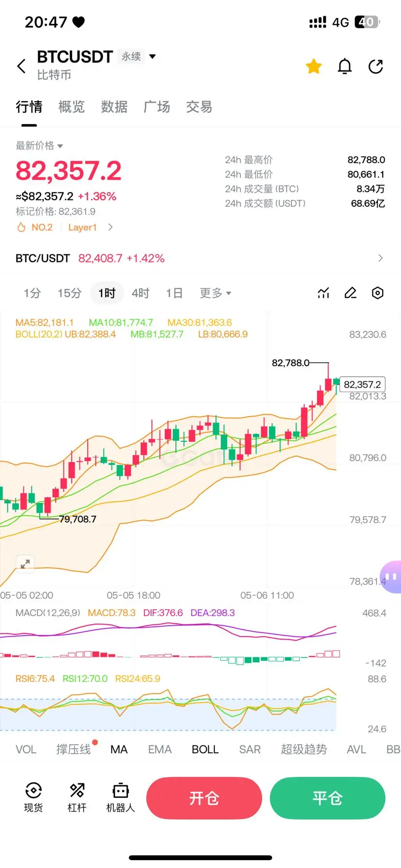401x868 pixels.
Task: Tap the 24h 成交额 value 68.69亿
Action: coord(368,203)
